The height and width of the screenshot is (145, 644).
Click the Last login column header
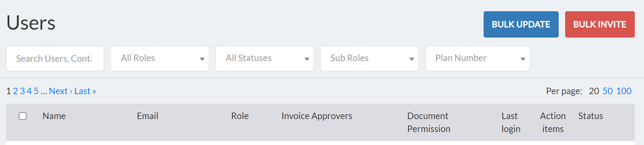pyautogui.click(x=511, y=122)
